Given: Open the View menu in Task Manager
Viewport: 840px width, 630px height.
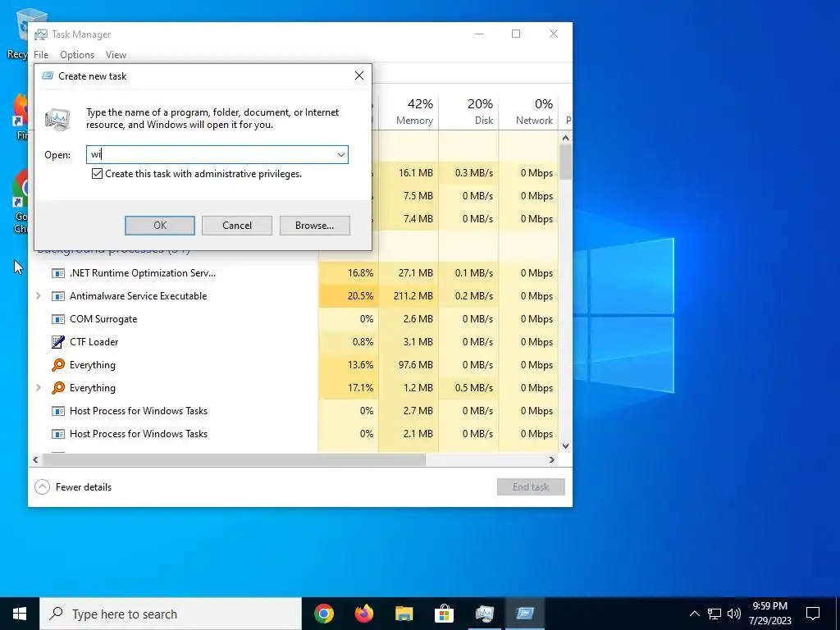Looking at the screenshot, I should click(116, 55).
